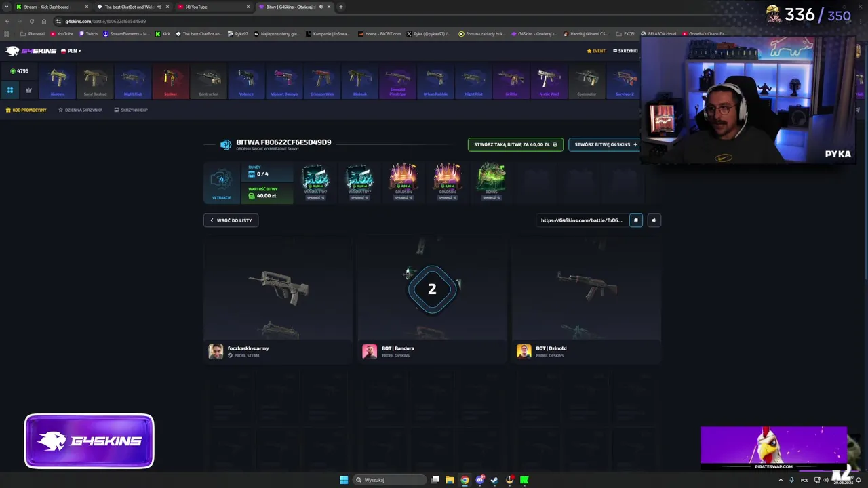The width and height of the screenshot is (868, 488).
Task: Click the BOT | Dzinold avatar
Action: click(x=524, y=351)
